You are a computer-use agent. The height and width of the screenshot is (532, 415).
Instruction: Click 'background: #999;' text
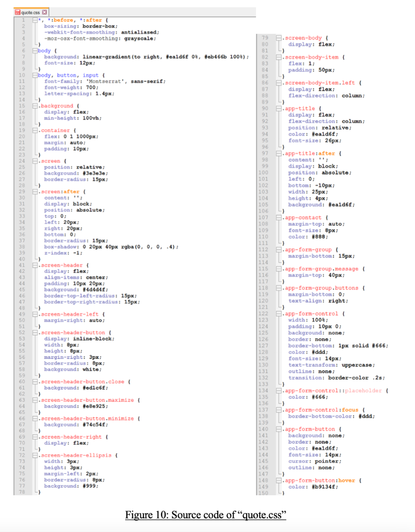click(x=71, y=486)
